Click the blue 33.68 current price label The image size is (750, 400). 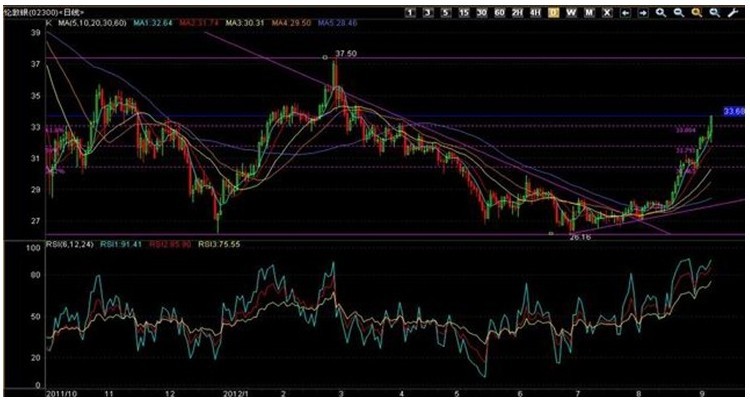pos(733,111)
